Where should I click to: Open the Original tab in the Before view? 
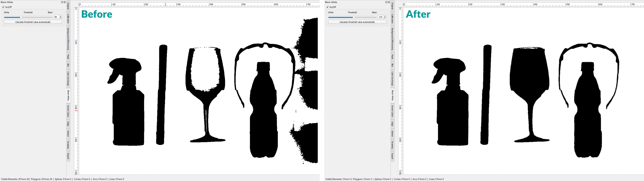click(68, 6)
